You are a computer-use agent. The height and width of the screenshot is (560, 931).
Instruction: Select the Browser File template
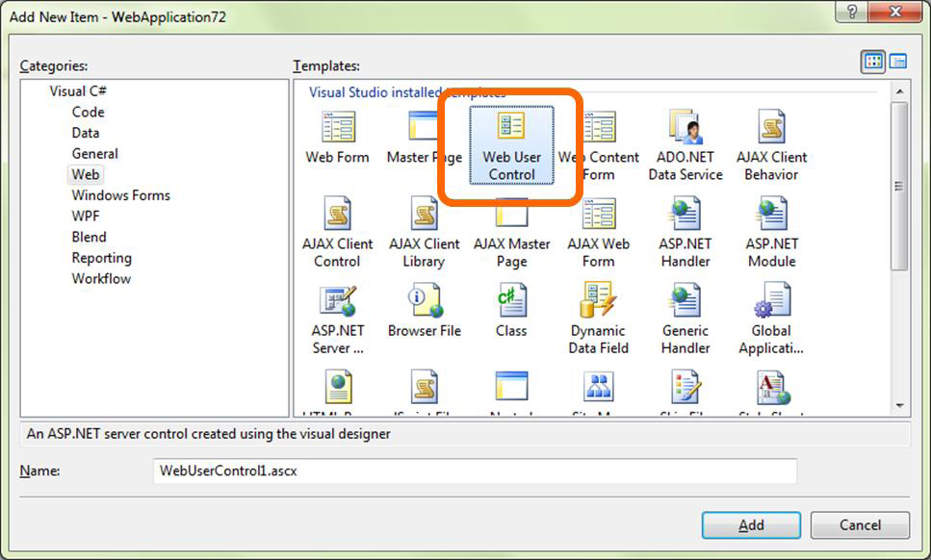424,311
